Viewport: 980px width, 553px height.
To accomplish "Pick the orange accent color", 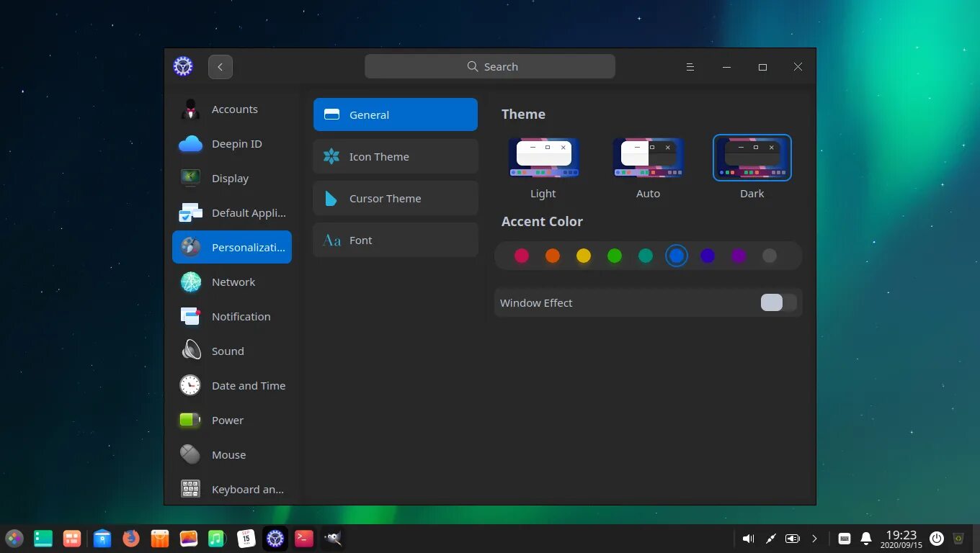I will tap(553, 256).
